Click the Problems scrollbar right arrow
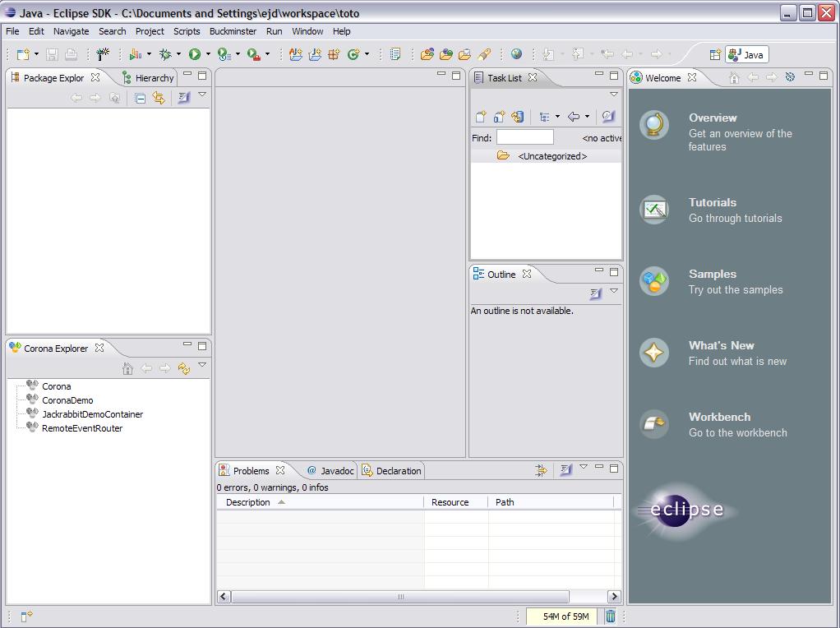 614,597
